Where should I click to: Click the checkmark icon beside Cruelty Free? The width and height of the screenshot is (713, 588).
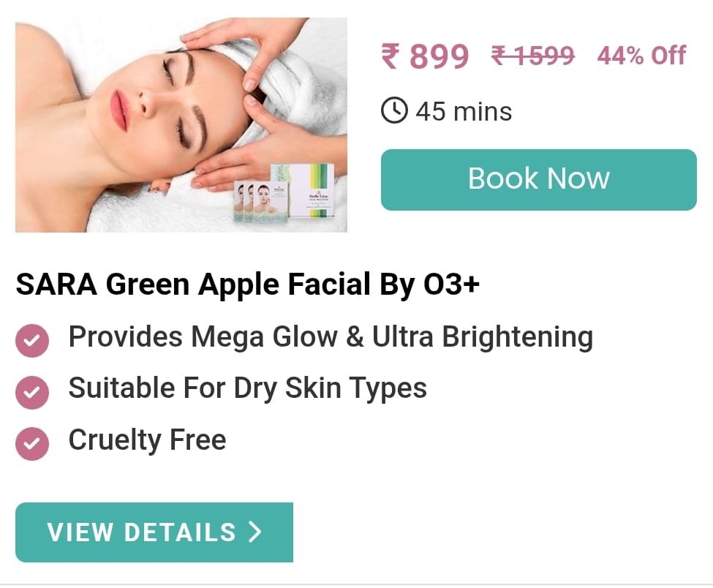pyautogui.click(x=32, y=444)
